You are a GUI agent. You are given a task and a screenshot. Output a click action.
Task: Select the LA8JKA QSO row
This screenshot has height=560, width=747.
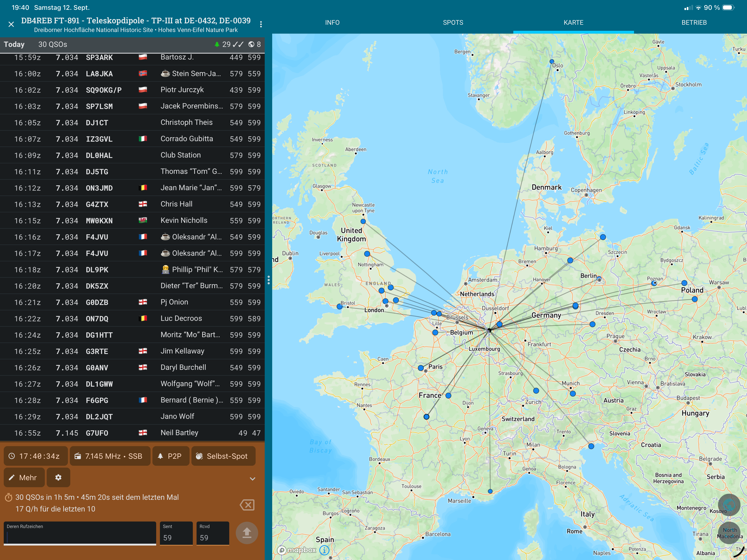pos(132,73)
